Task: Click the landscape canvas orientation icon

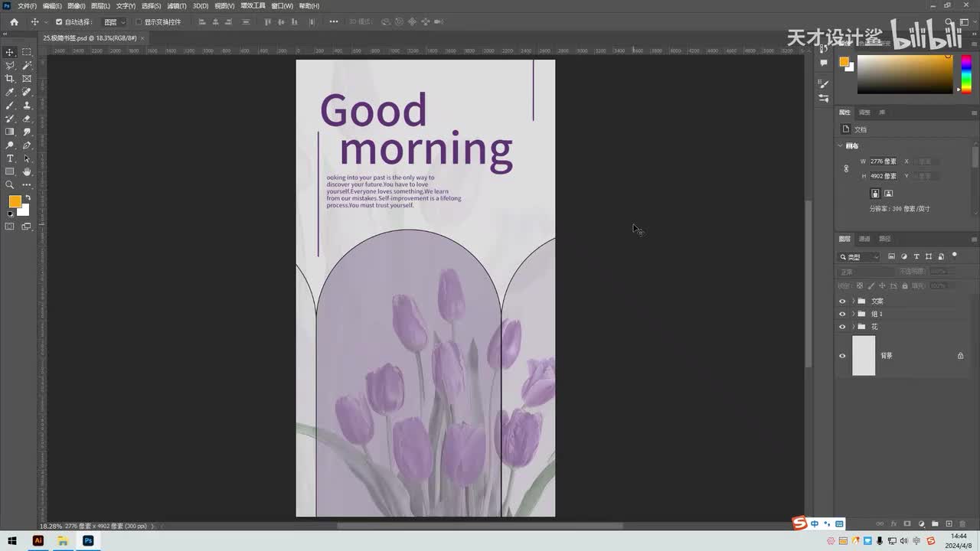Action: [889, 194]
